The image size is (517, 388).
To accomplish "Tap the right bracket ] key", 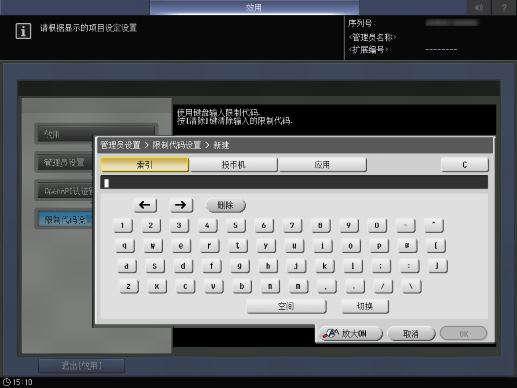I will (438, 266).
